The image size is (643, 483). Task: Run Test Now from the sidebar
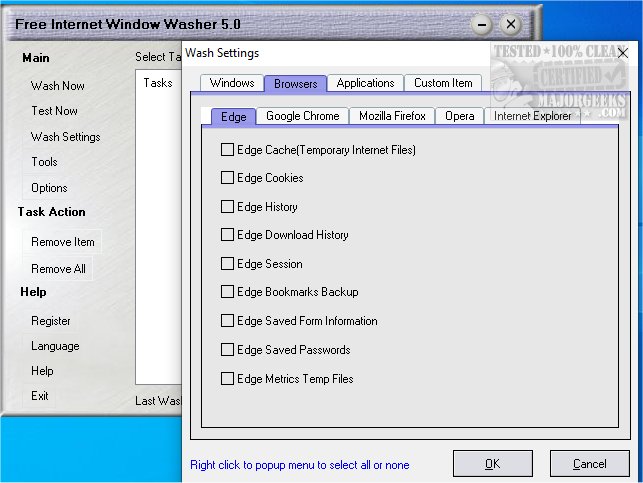[x=55, y=111]
